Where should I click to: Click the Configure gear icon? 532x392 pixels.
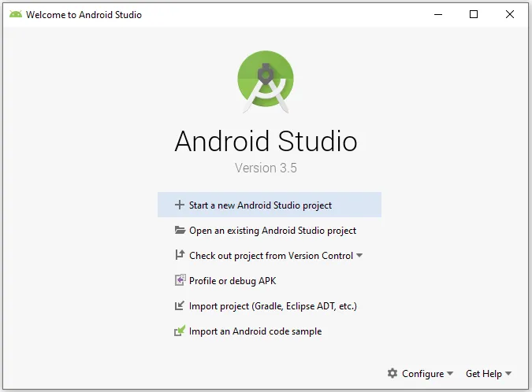pyautogui.click(x=392, y=373)
